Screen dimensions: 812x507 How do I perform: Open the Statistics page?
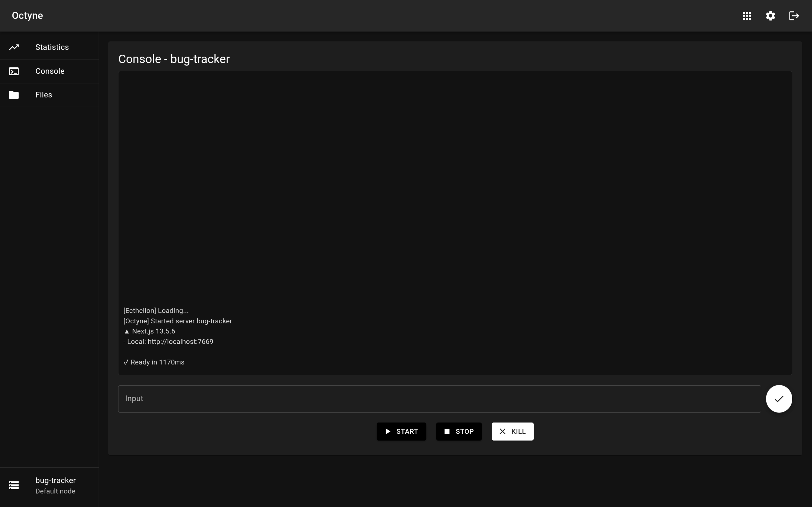click(52, 47)
